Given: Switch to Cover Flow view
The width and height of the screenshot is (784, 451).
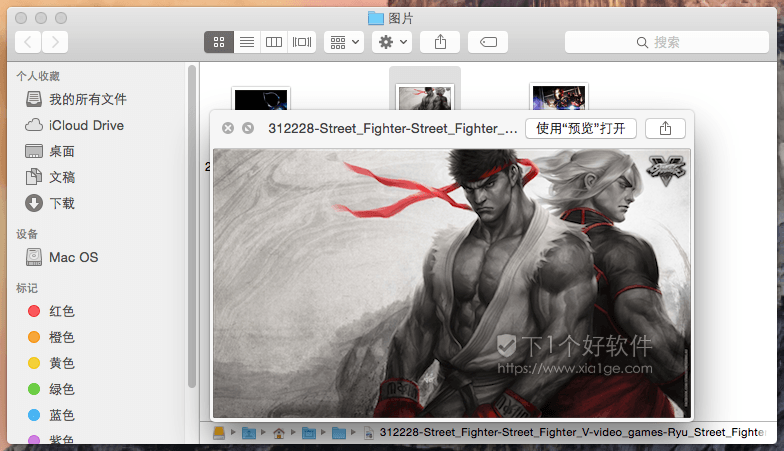Looking at the screenshot, I should (302, 42).
